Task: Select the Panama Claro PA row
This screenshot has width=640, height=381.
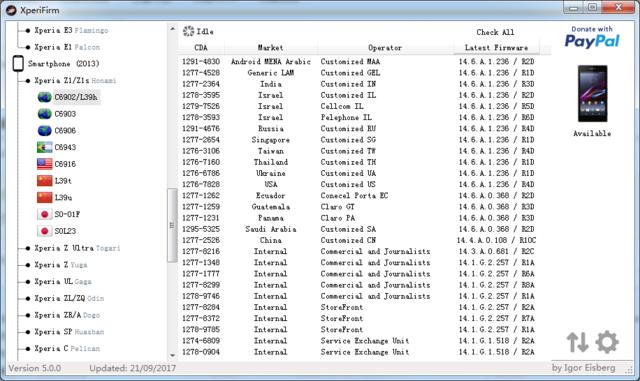Action: (x=358, y=218)
